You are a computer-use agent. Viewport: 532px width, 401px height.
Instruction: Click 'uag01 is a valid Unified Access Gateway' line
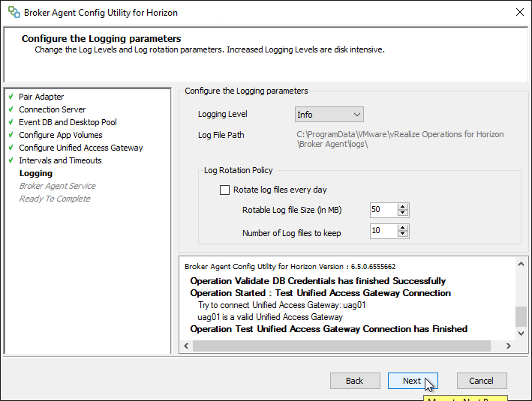270,317
